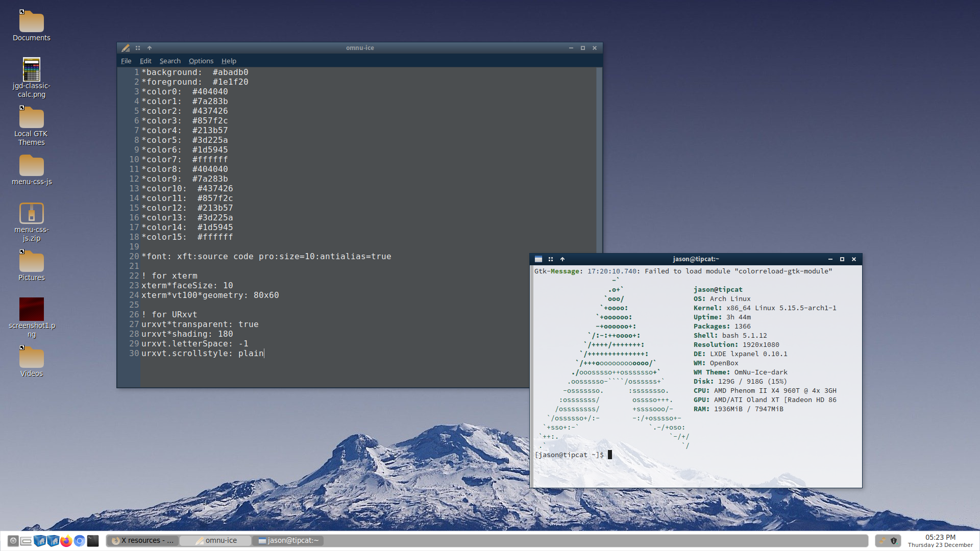The image size is (980, 551).
Task: Open the File menu in omnu-ice
Action: 126,61
